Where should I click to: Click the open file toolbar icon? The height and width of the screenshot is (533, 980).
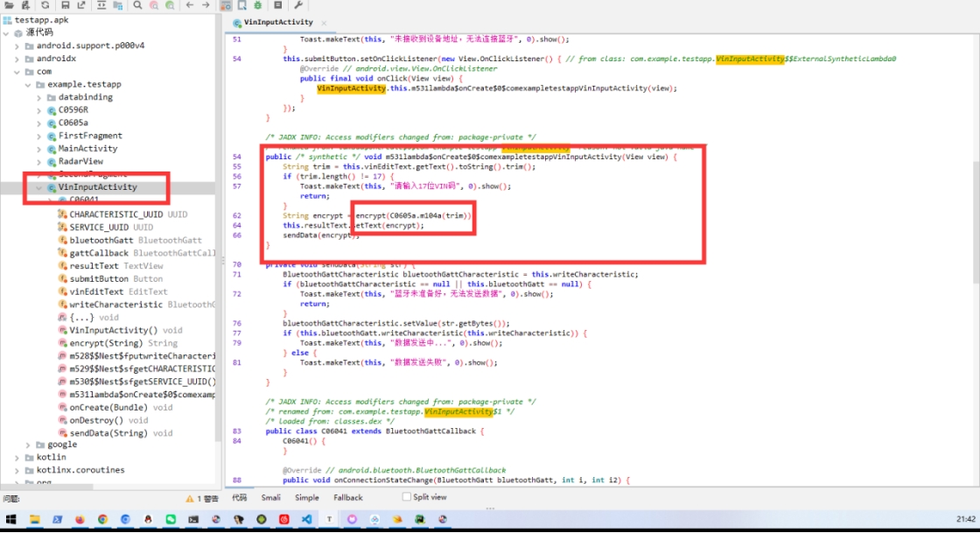[x=9, y=5]
